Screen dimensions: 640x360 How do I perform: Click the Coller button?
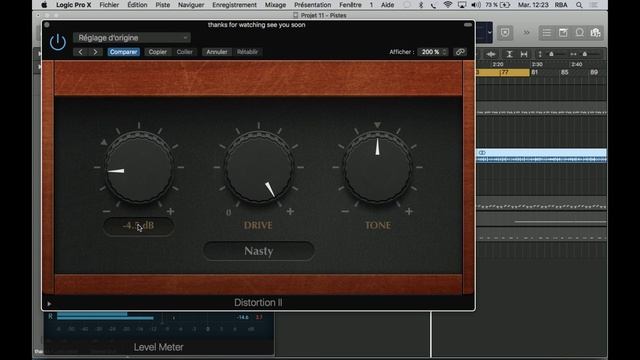tap(184, 52)
